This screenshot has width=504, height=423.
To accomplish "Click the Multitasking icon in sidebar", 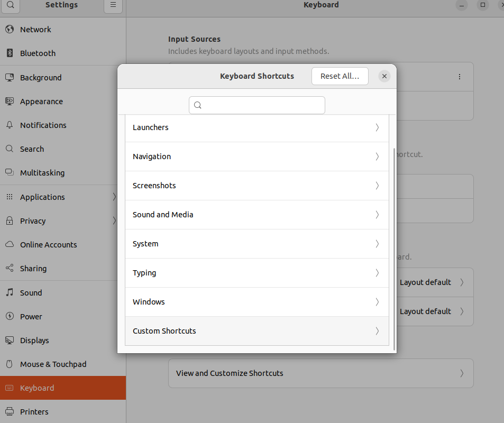I will click(x=10, y=172).
